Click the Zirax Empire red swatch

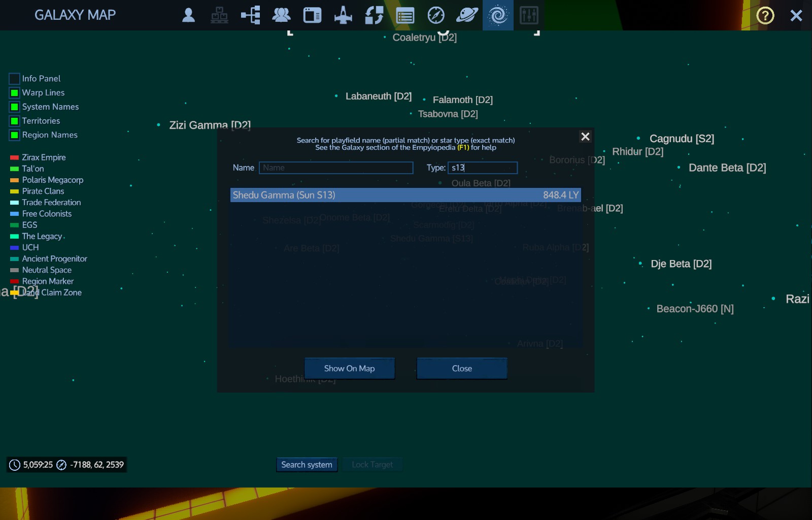point(14,157)
